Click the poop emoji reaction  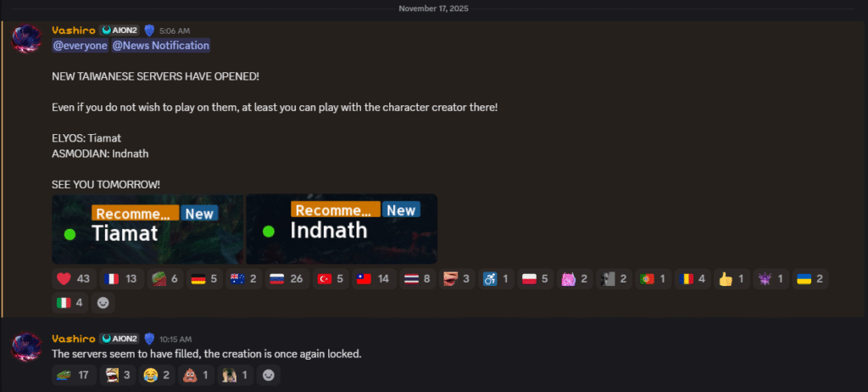pyautogui.click(x=196, y=375)
